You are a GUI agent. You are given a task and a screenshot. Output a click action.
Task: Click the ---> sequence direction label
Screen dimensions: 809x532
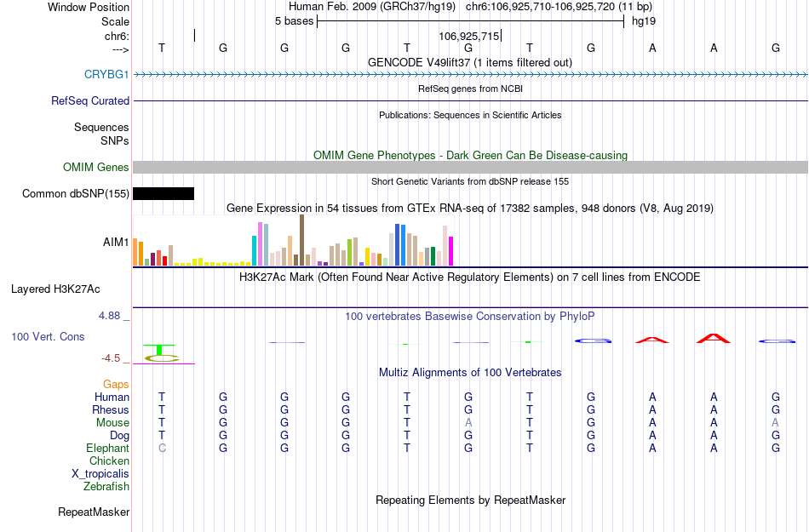(x=120, y=50)
